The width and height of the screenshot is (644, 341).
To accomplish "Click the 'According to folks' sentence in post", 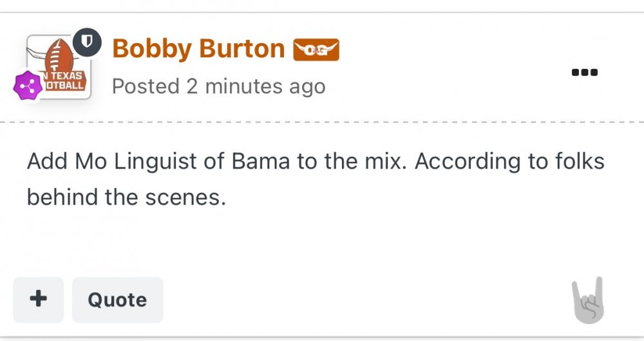I will pos(509,161).
